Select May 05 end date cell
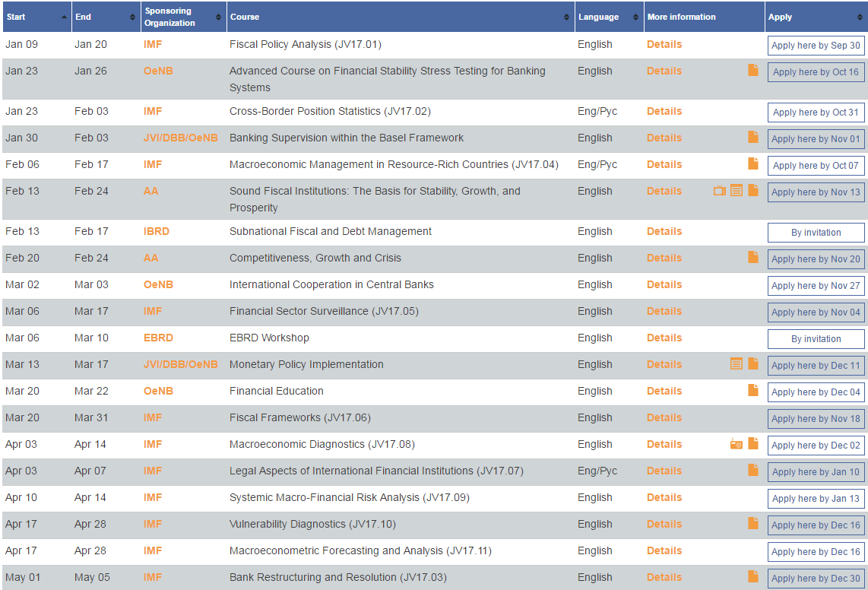 [92, 577]
